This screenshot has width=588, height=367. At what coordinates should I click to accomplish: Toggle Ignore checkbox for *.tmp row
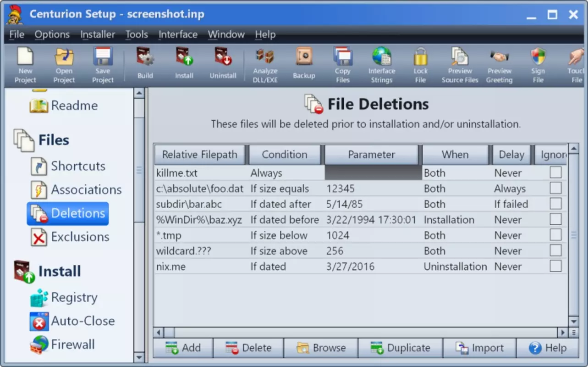555,235
